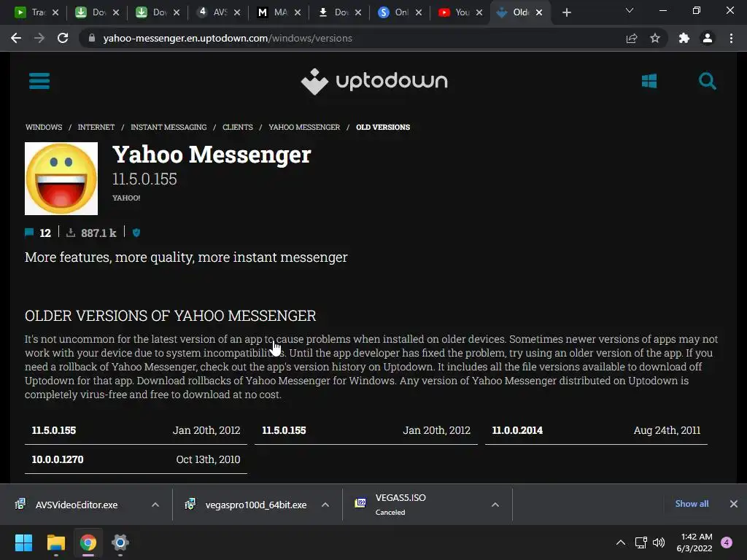This screenshot has width=747, height=560.
Task: Open version 10.0.0.1270 from Oct 13th, 2010
Action: click(x=136, y=459)
